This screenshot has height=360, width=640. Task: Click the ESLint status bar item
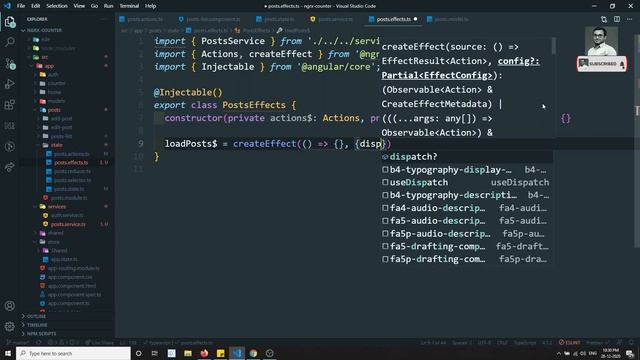coord(570,342)
